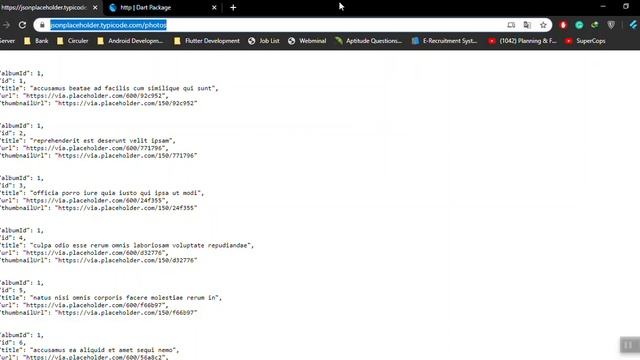Viewport: 640px width, 360px height.
Task: Click the pause button overlay at bottom right
Action: tap(629, 345)
